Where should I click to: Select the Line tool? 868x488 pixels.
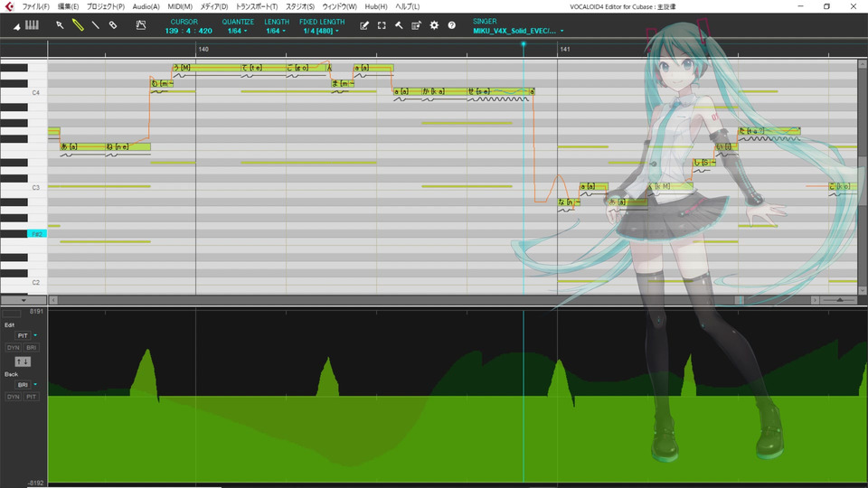pyautogui.click(x=95, y=25)
